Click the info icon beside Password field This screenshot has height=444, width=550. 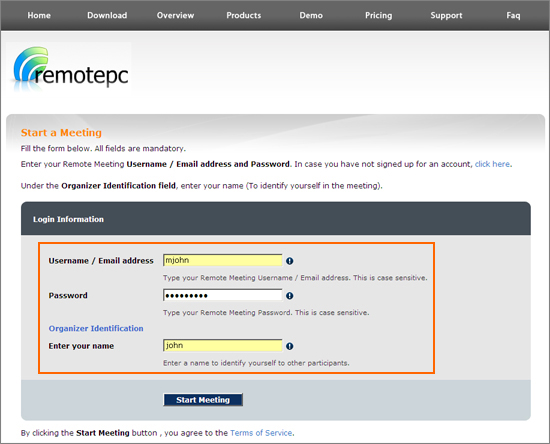pyautogui.click(x=289, y=296)
